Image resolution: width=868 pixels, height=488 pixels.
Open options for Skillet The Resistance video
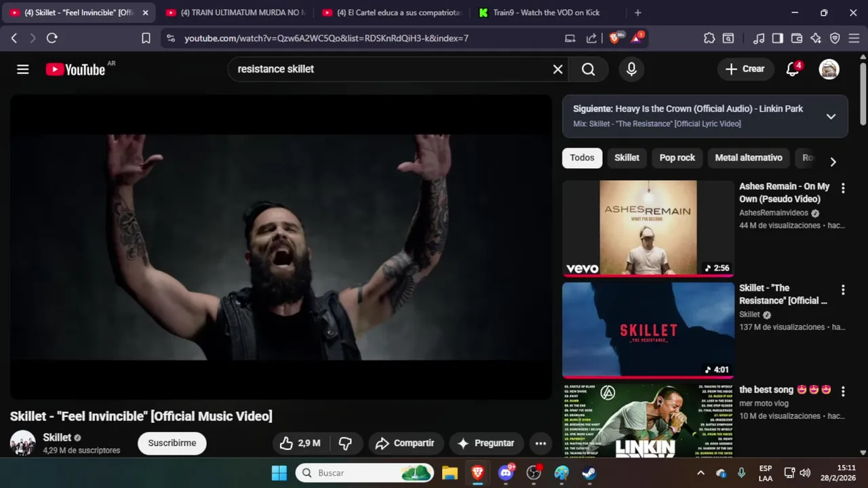[x=843, y=290]
